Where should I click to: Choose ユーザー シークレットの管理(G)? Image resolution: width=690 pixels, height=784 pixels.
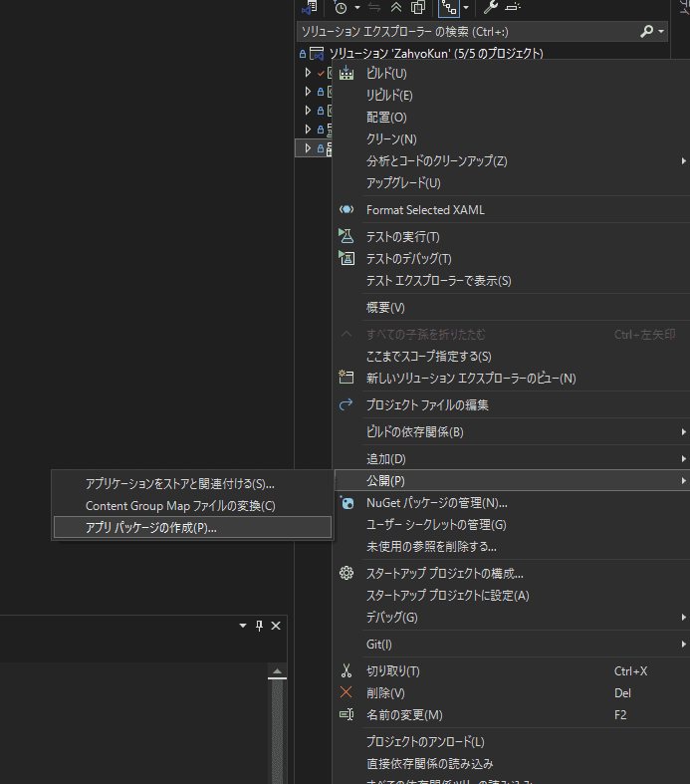pyautogui.click(x=512, y=525)
